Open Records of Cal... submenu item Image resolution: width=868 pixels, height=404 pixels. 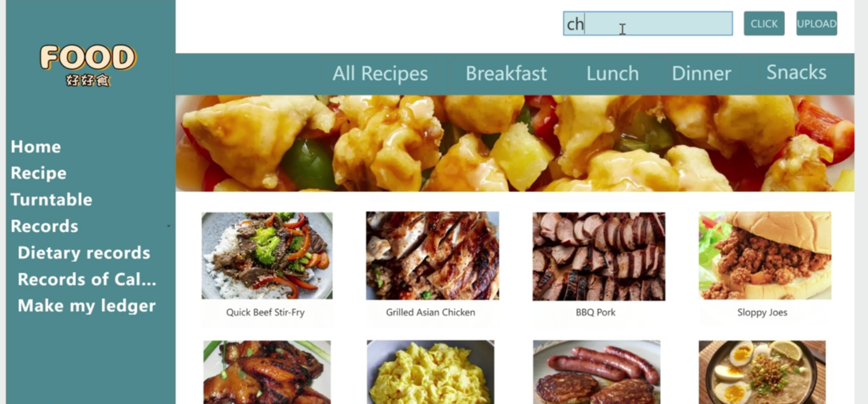87,279
